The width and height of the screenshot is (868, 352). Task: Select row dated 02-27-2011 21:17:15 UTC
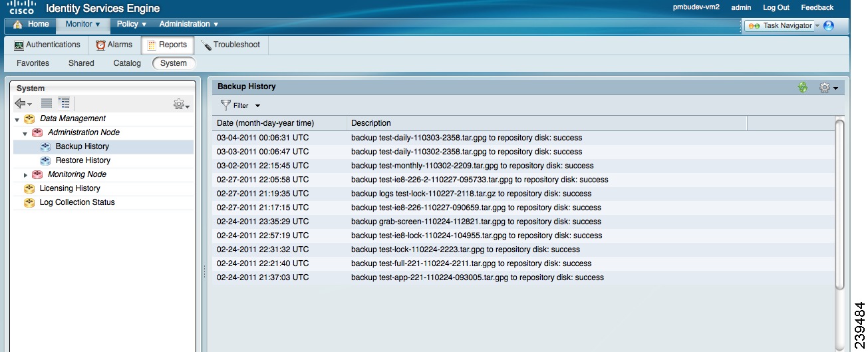(x=524, y=208)
